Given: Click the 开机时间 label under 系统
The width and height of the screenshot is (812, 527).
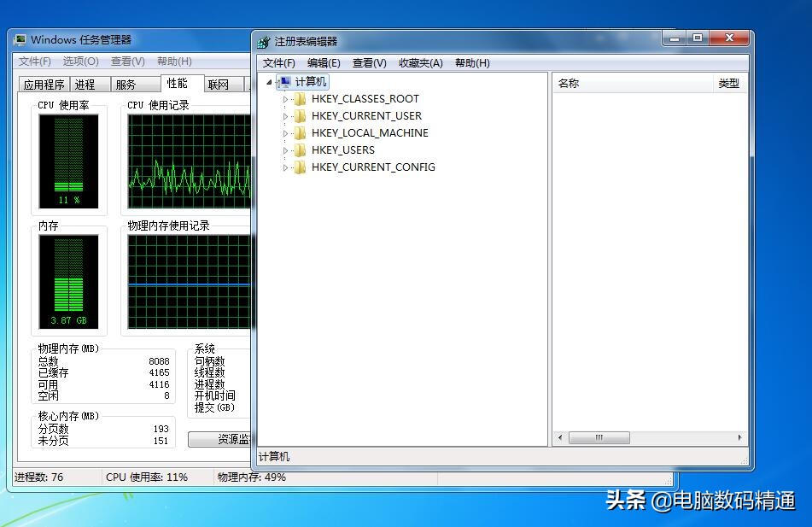Looking at the screenshot, I should (x=215, y=396).
